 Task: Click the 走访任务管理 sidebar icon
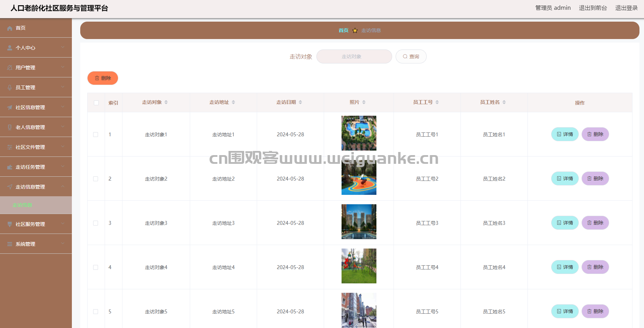tap(10, 167)
